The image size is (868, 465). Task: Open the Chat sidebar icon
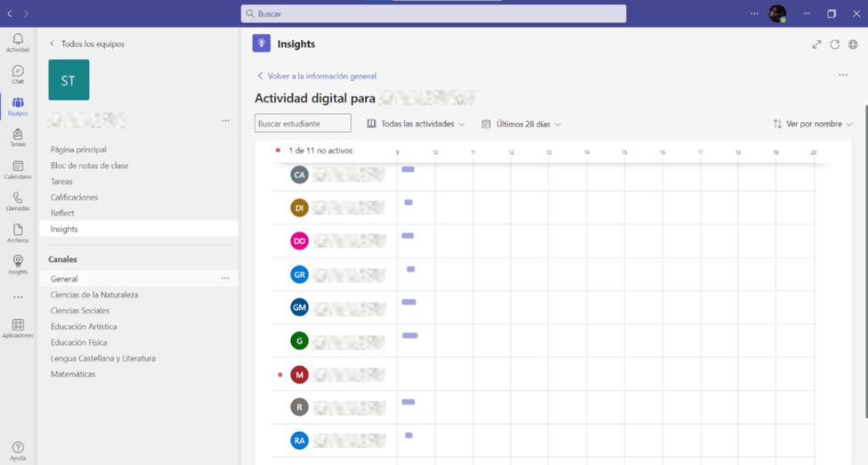(18, 74)
